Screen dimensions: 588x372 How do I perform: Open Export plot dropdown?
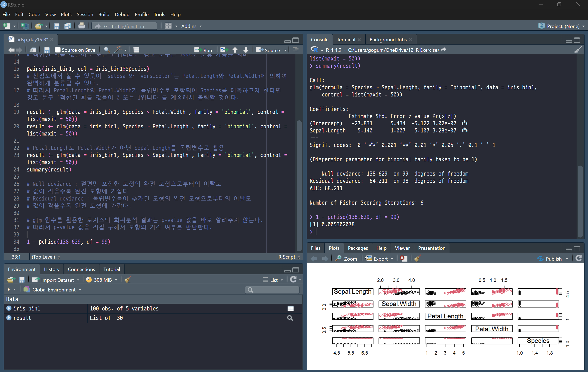[x=379, y=259]
